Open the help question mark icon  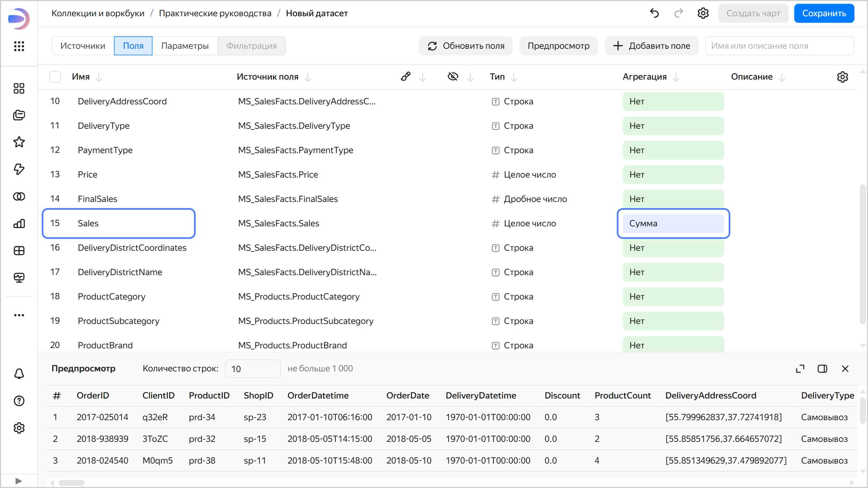tap(19, 401)
